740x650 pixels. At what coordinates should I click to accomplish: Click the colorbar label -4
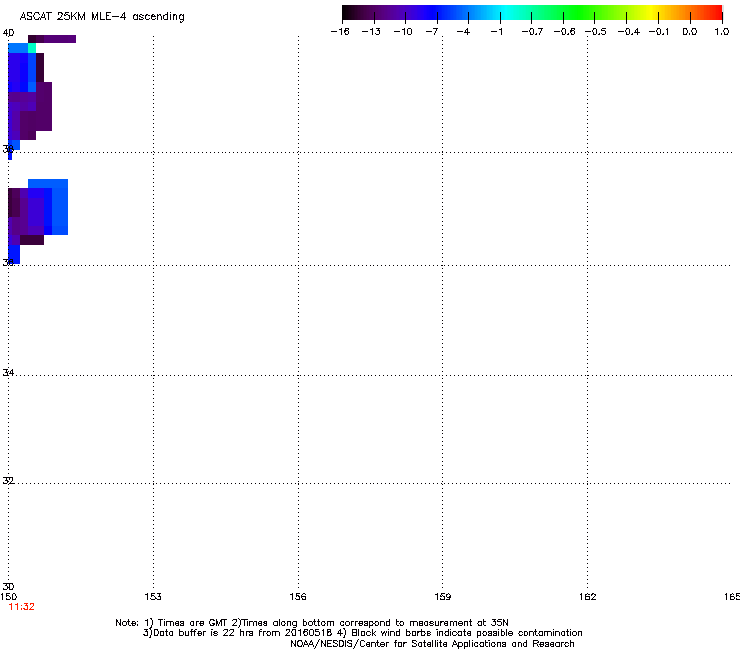click(x=463, y=32)
